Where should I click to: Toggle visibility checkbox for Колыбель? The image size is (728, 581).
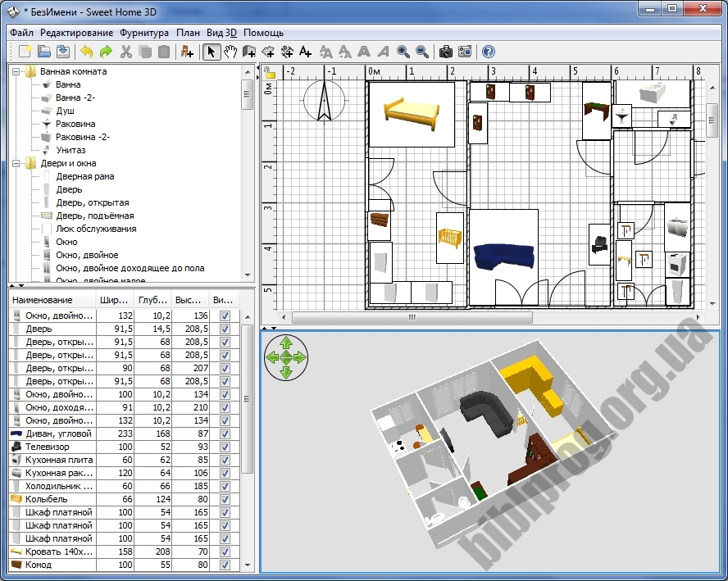225,499
